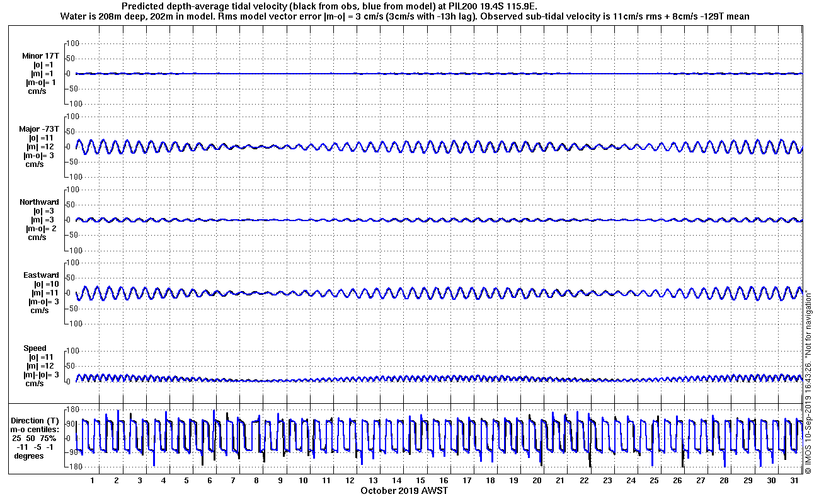819x504 pixels.
Task: Click the 'Major -73T' panel label
Action: click(39, 129)
